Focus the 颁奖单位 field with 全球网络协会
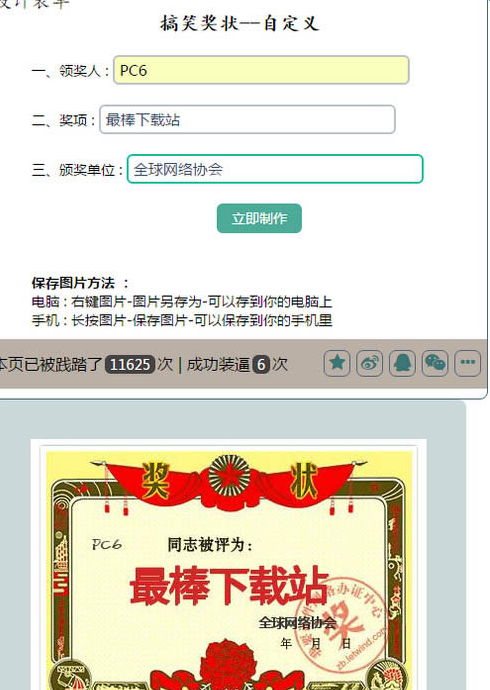 pos(275,169)
